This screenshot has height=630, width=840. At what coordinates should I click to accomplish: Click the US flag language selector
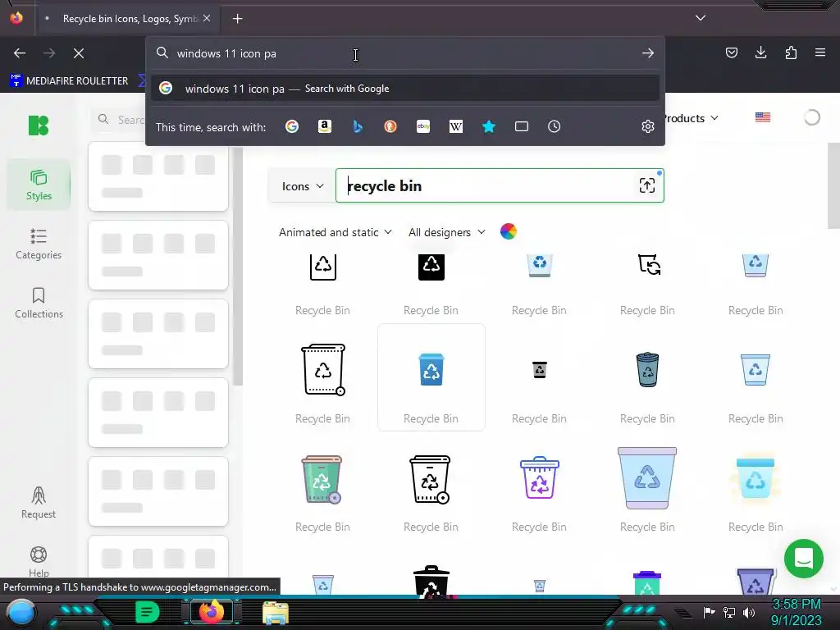(x=763, y=117)
